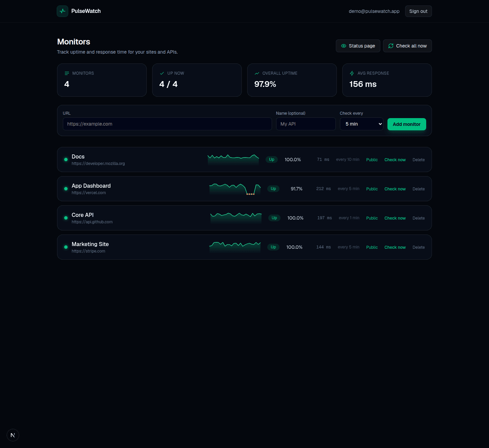Open the Check every interval dropdown
The width and height of the screenshot is (489, 448).
[362, 124]
